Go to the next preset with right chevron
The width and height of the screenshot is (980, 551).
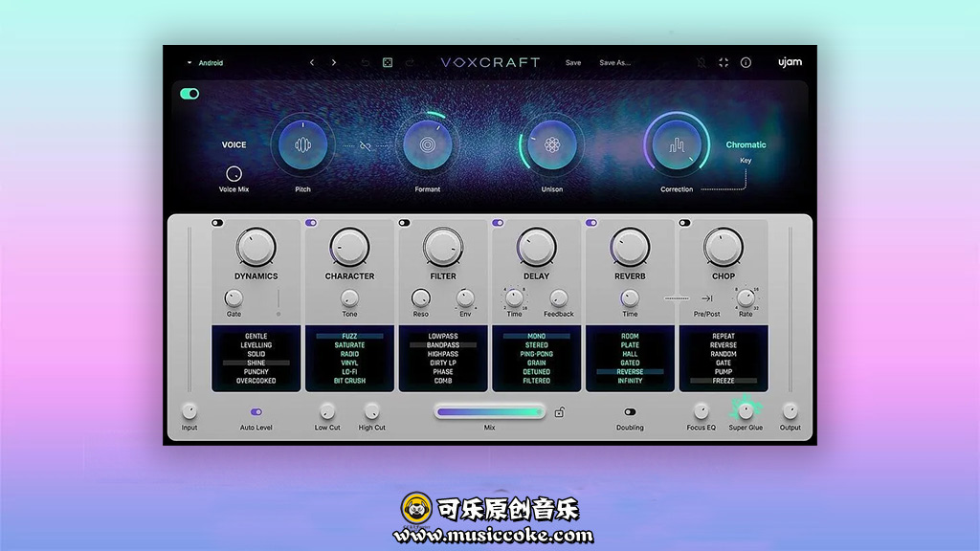click(x=334, y=63)
